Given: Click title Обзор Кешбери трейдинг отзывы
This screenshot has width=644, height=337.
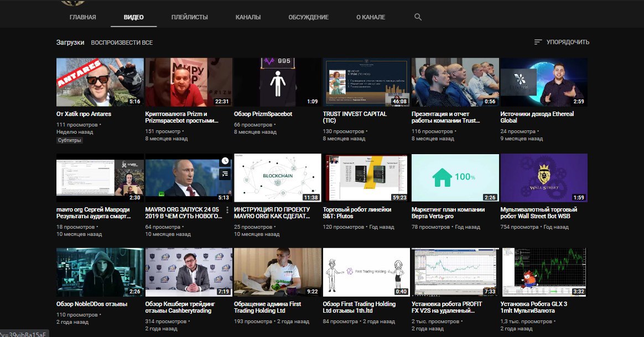Looking at the screenshot, I should [x=180, y=308].
